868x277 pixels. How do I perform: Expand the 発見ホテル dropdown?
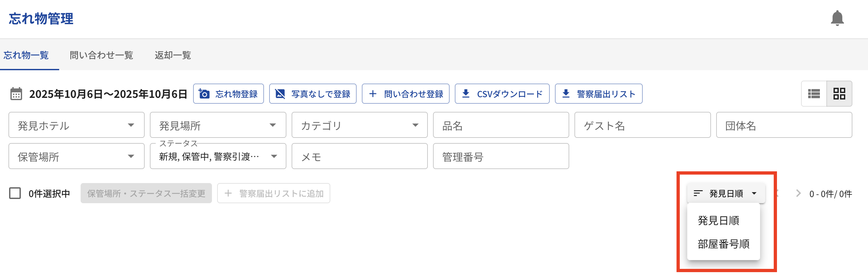tap(76, 125)
